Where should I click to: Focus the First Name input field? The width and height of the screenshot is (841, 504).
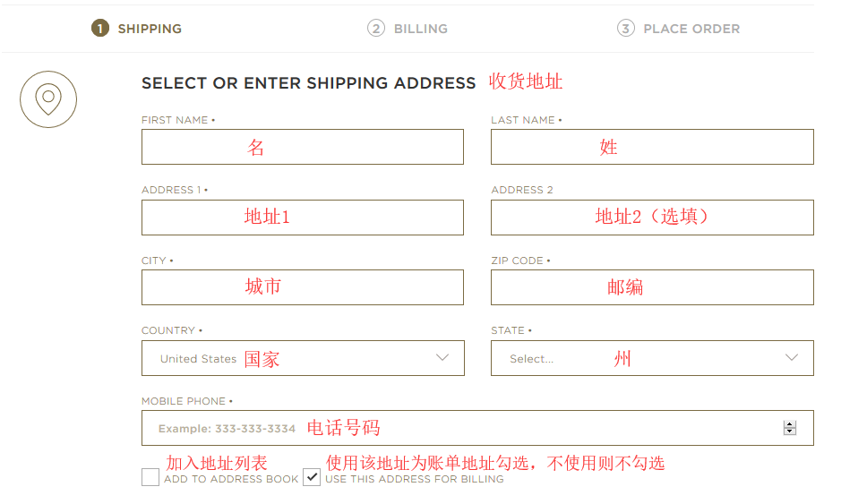pyautogui.click(x=303, y=147)
